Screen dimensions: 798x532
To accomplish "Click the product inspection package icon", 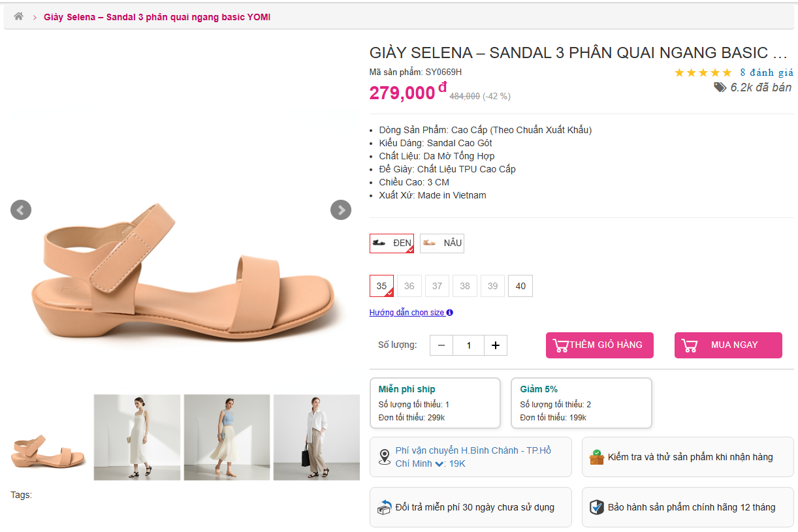I will [596, 457].
